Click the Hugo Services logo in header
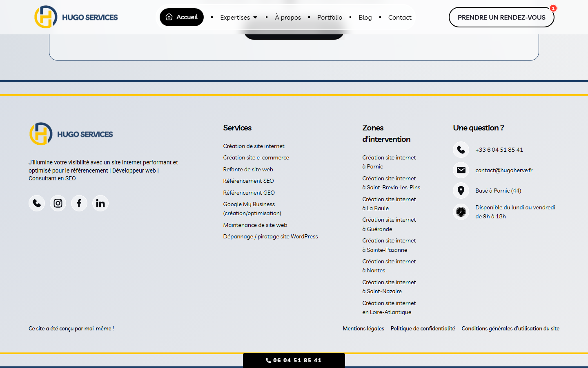The width and height of the screenshot is (588, 368). click(76, 17)
